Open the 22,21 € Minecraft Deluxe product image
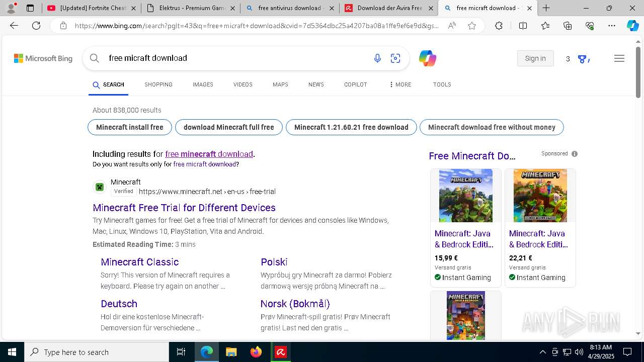The image size is (644, 362). point(540,196)
